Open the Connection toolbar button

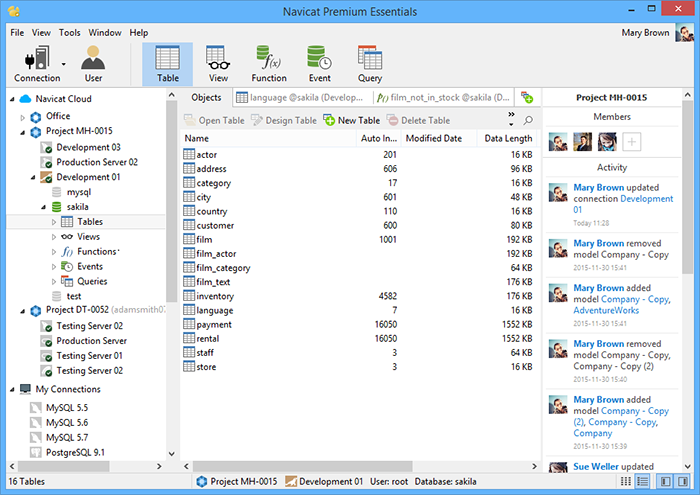[37, 64]
